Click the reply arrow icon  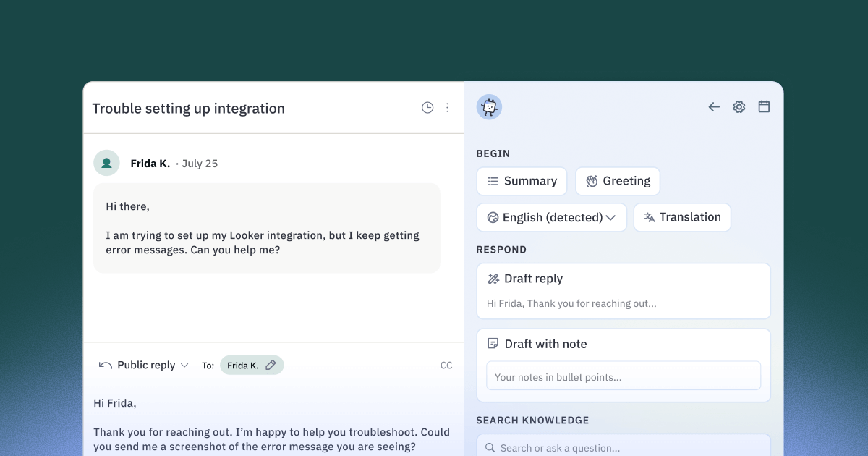coord(106,366)
